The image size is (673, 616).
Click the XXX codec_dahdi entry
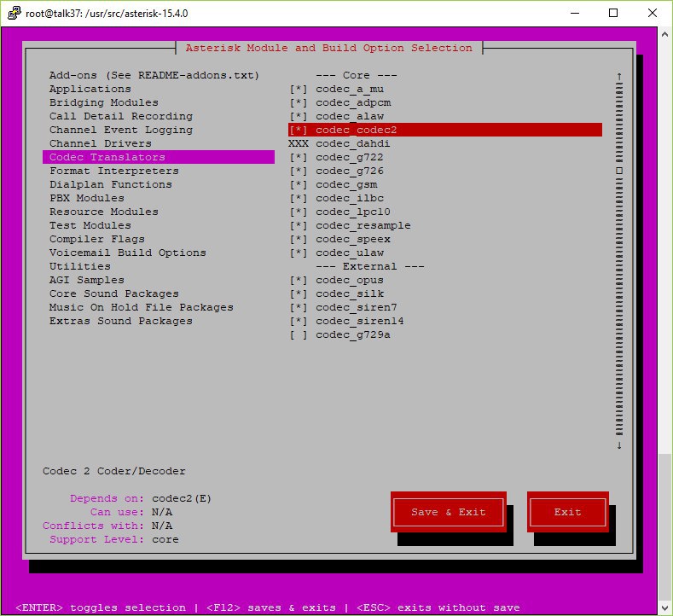339,144
